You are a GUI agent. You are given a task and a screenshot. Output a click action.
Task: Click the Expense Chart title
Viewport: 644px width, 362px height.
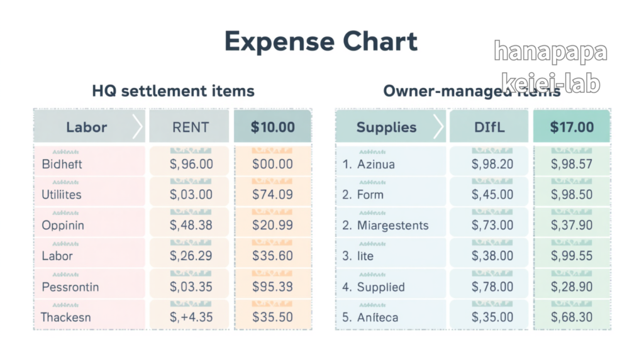321,42
